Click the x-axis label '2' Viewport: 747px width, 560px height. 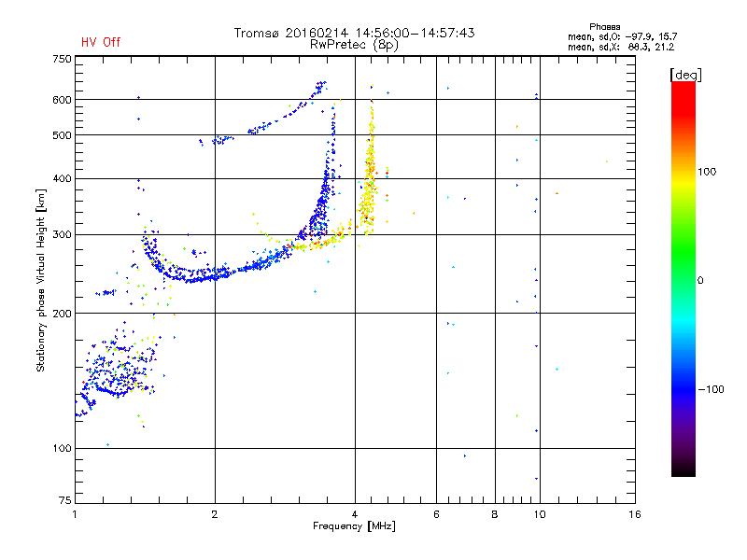[x=215, y=514]
